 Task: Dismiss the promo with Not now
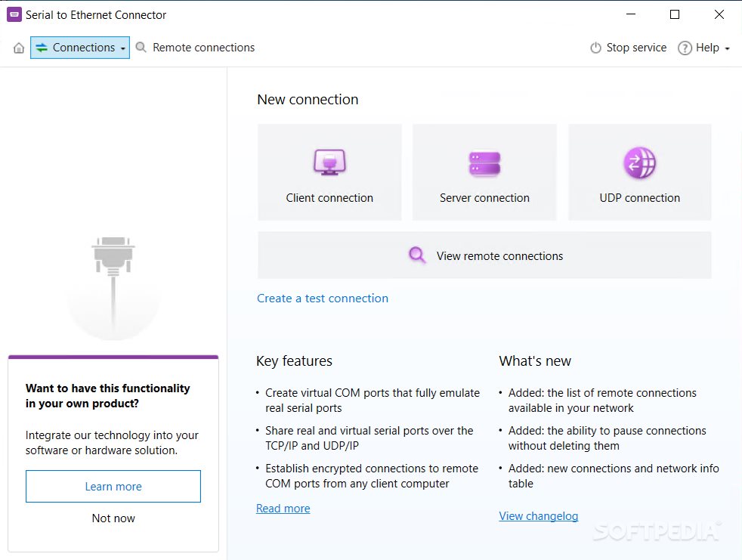(x=113, y=518)
